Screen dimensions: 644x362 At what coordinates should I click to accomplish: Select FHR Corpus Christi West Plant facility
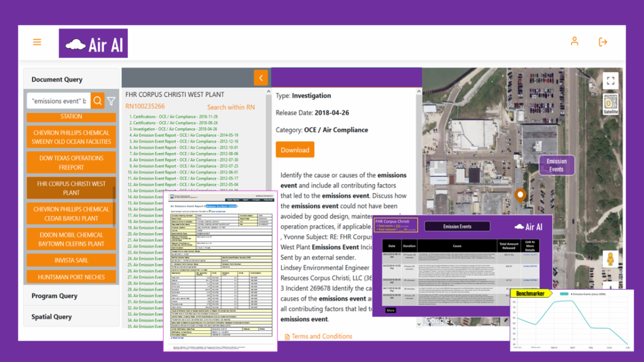(71, 188)
